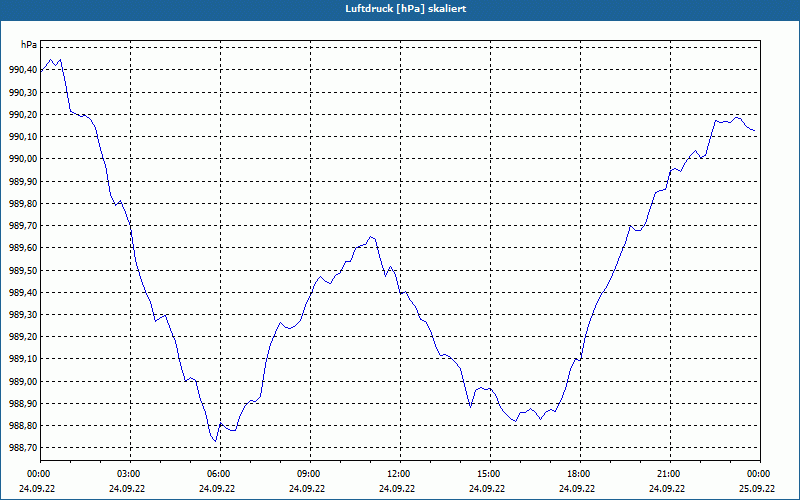Screen dimensions: 800x500
Task: Click the 989,40 y-axis label
Action: point(23,292)
